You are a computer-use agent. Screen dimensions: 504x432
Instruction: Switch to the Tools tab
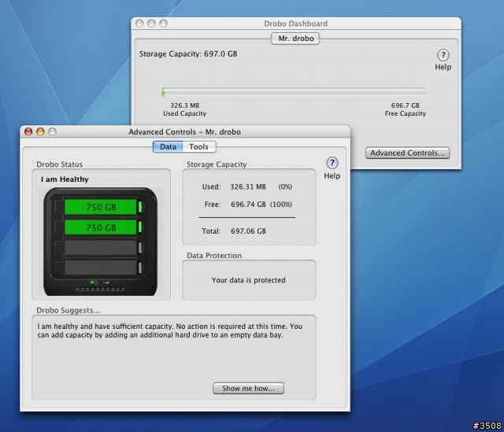(199, 147)
